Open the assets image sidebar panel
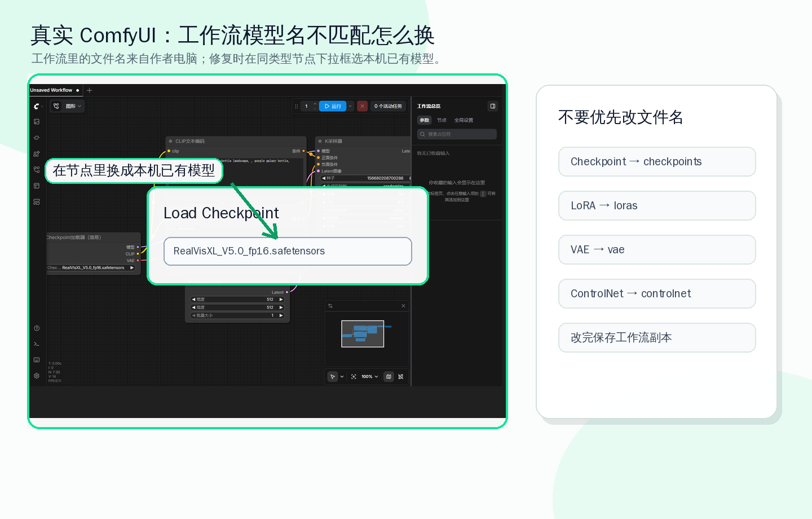This screenshot has width=812, height=519. 37,122
